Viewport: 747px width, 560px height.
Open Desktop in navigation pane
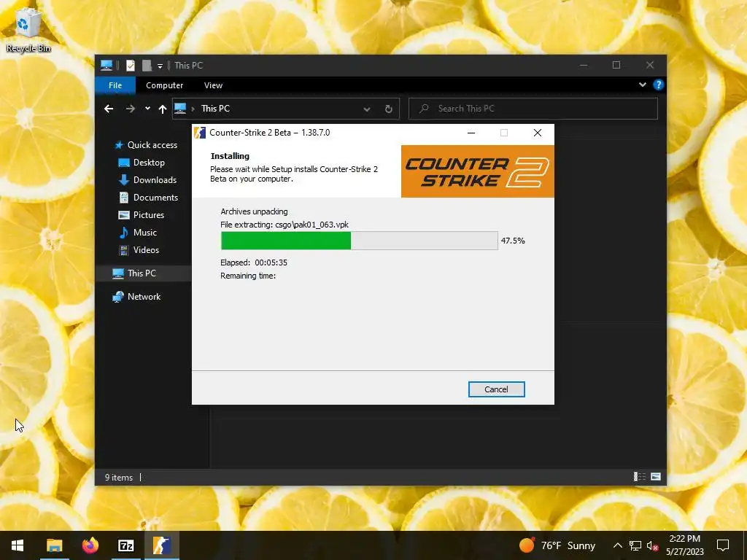tap(142, 163)
